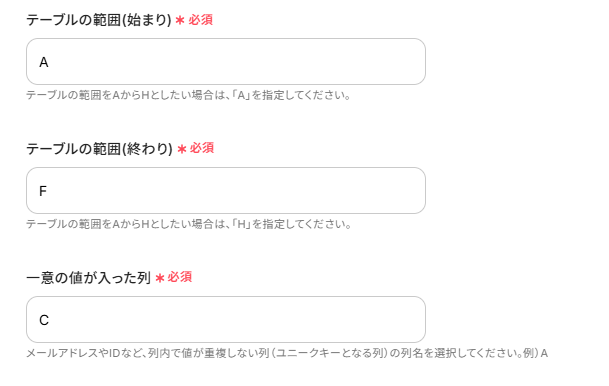Click red asterisk beside テーブルの範囲(終わり)

[182, 149]
